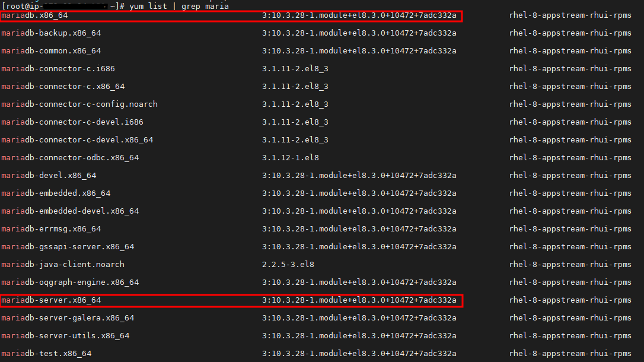Click version string in mariadb.x86_64 row

point(359,15)
